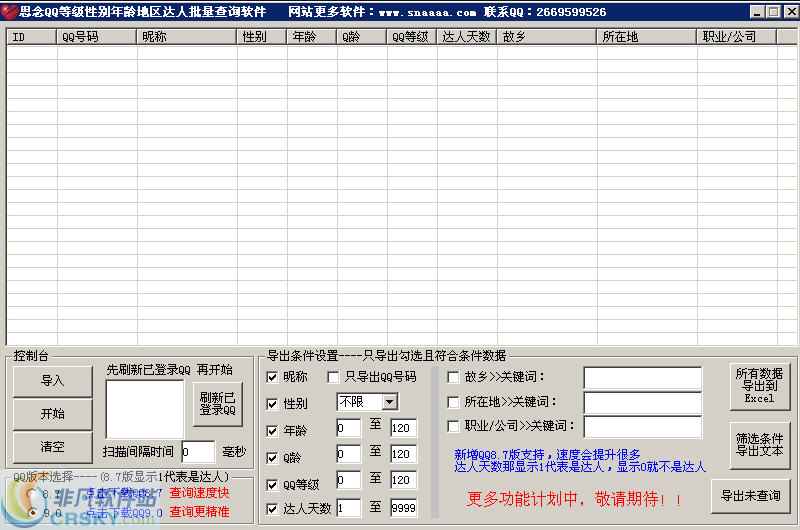The width and height of the screenshot is (800, 530).
Task: Enable the 所在地 keyword checkbox
Action: [x=453, y=402]
